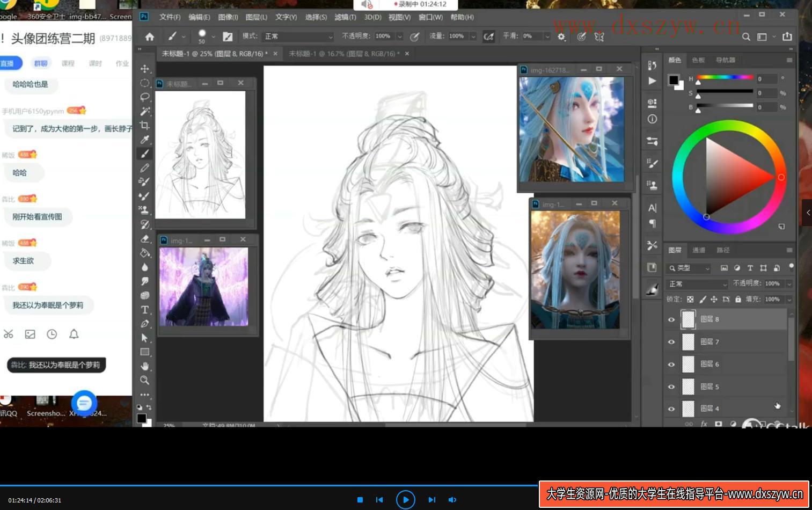812x510 pixels.
Task: Click the share icon at top right
Action: [x=787, y=37]
